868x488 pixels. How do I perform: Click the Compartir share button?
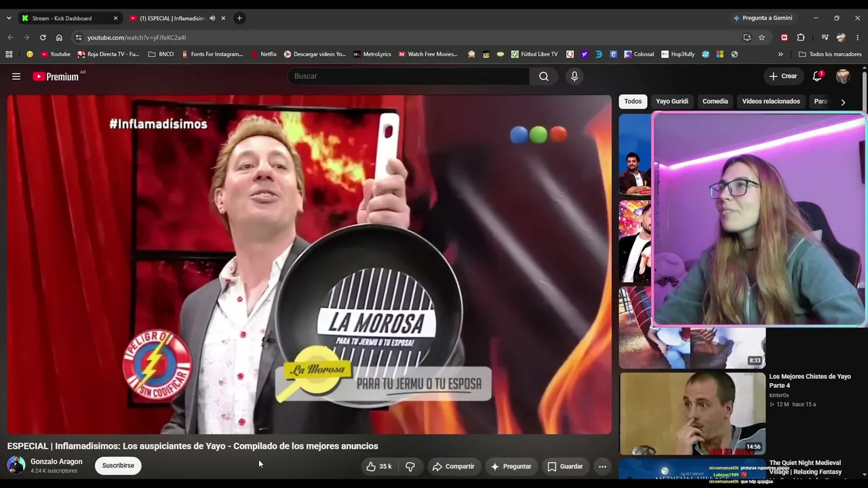[454, 466]
